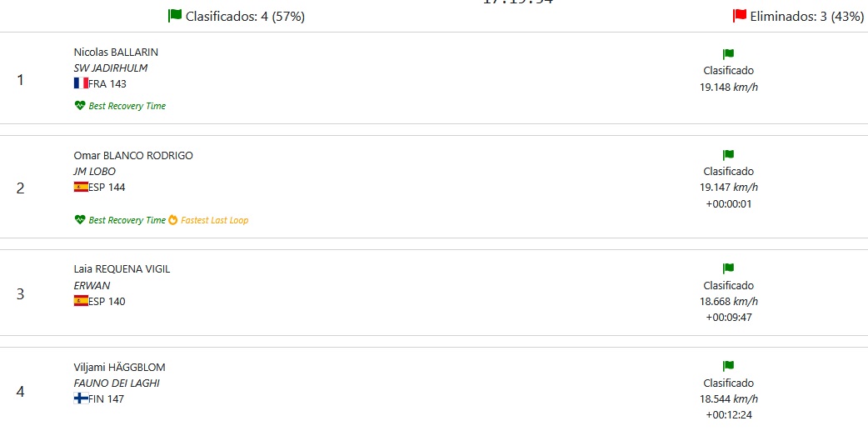Open rider Nicolas BALLARIN's entry

pos(116,52)
